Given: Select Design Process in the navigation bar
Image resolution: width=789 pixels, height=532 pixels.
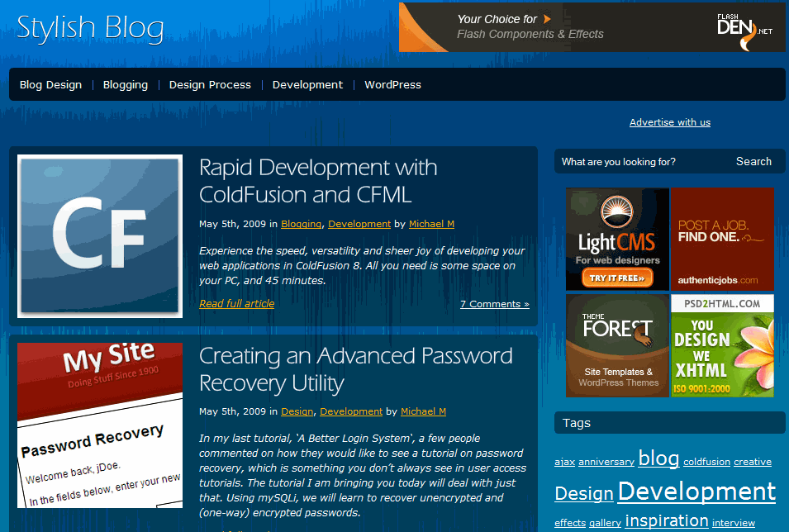Looking at the screenshot, I should [210, 84].
